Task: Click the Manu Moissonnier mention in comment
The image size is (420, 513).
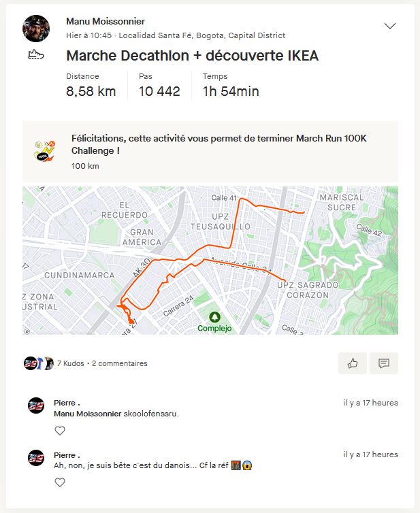Action: coord(87,414)
